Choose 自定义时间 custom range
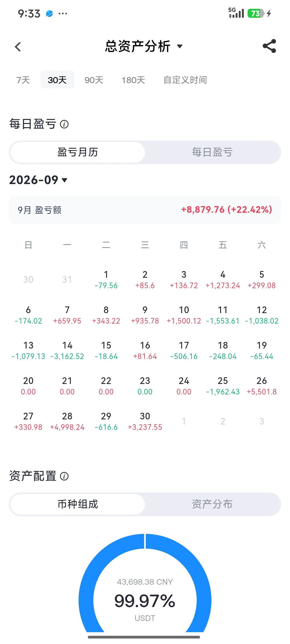 coord(185,80)
